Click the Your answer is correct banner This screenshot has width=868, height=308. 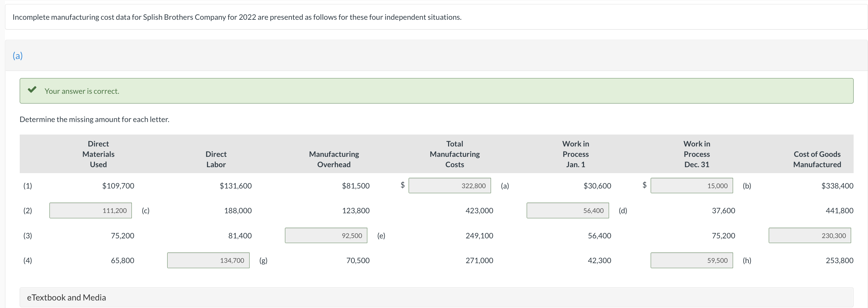click(82, 91)
